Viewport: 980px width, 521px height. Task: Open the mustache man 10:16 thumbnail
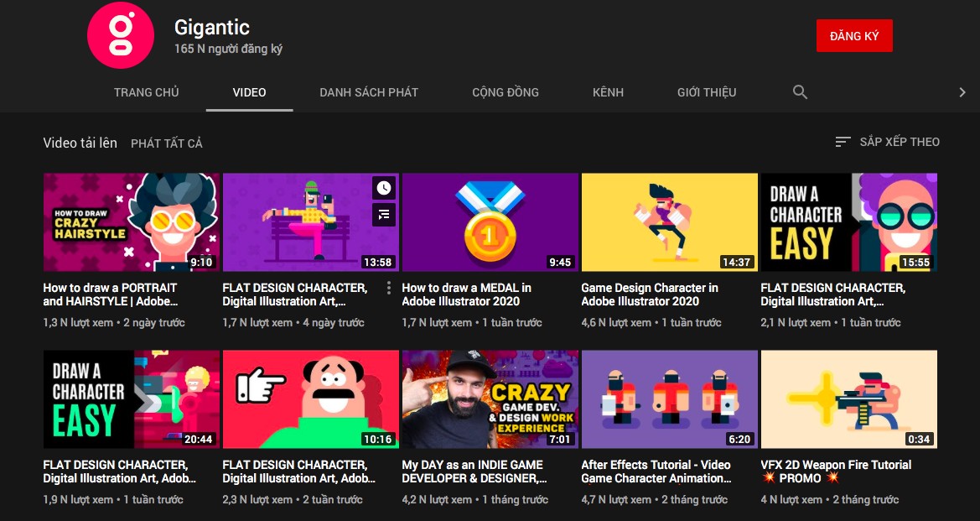coord(311,399)
